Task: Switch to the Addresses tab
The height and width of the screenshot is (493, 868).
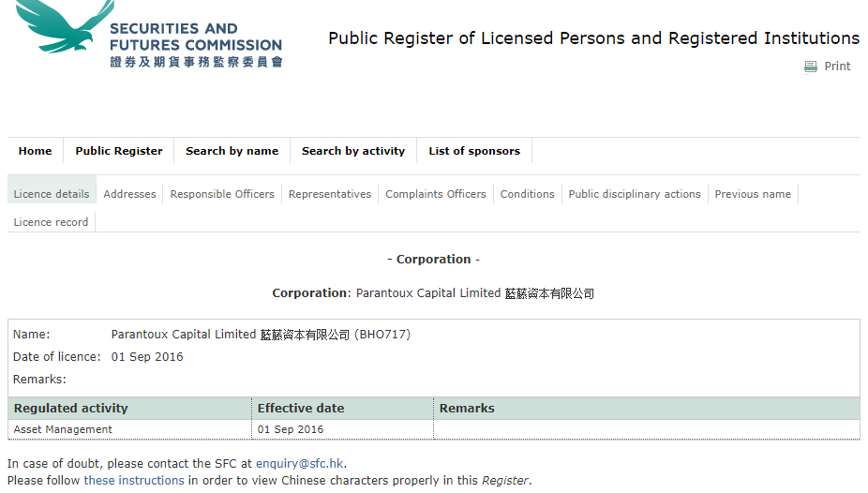Action: pyautogui.click(x=129, y=194)
